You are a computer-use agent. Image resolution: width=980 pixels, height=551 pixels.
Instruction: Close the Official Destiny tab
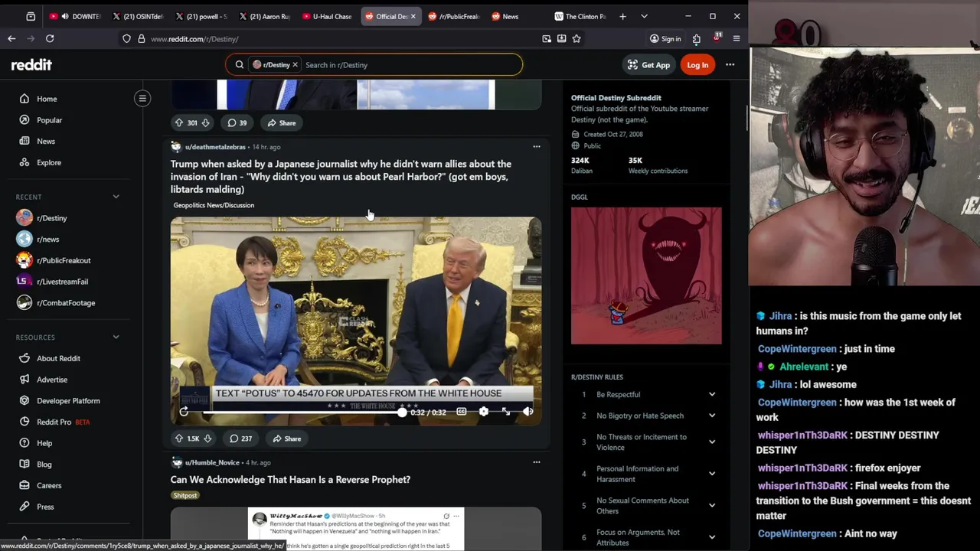coord(413,16)
